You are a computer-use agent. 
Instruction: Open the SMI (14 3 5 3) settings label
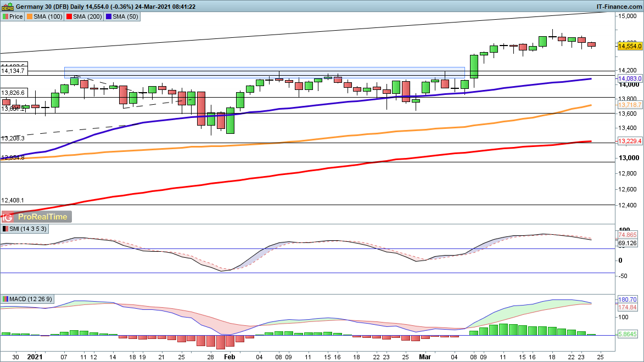pyautogui.click(x=28, y=228)
